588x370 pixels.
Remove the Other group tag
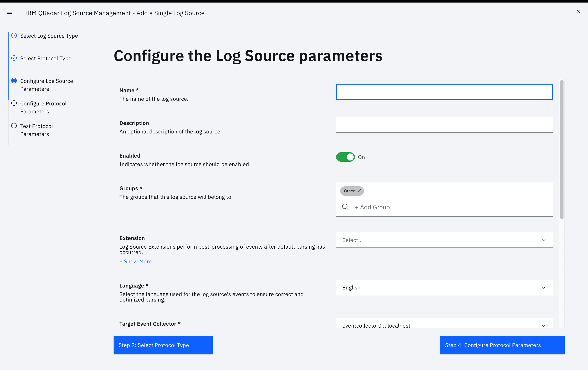359,191
